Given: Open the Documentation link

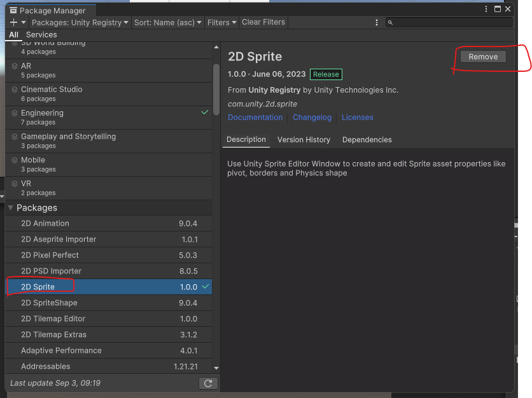Looking at the screenshot, I should point(255,117).
